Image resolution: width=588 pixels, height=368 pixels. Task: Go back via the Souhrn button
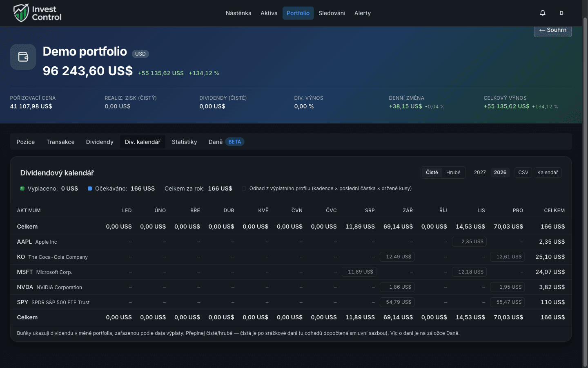tap(553, 30)
